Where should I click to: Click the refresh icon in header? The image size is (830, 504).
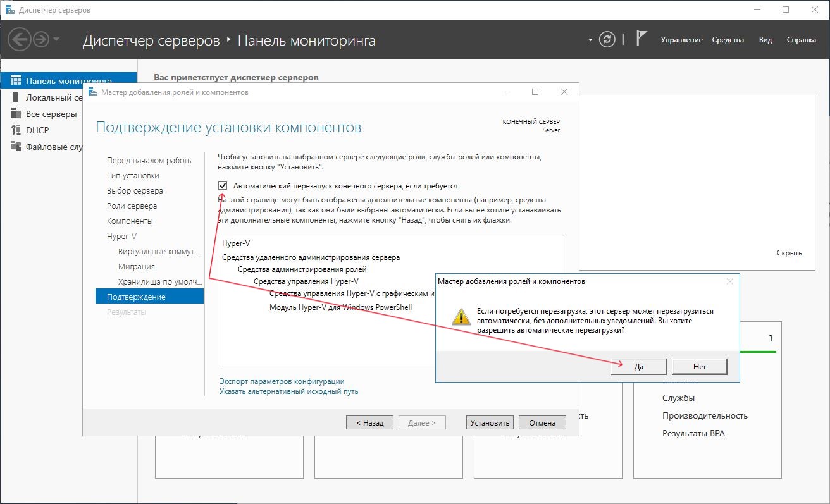[x=607, y=40]
